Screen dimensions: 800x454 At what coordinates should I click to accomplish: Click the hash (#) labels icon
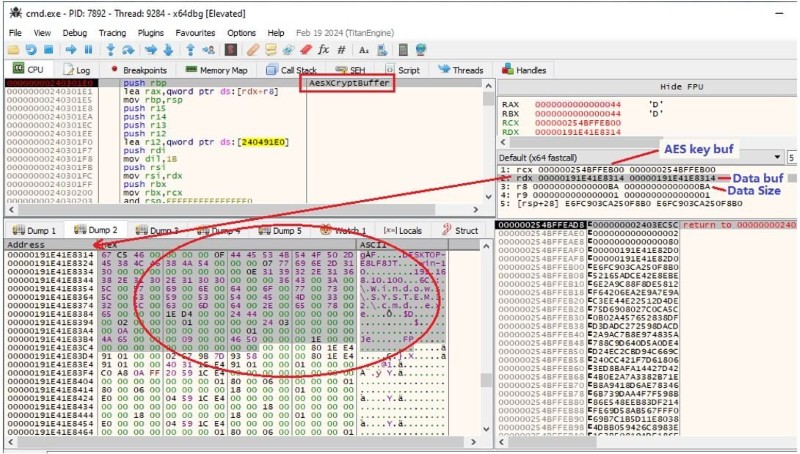[x=342, y=49]
